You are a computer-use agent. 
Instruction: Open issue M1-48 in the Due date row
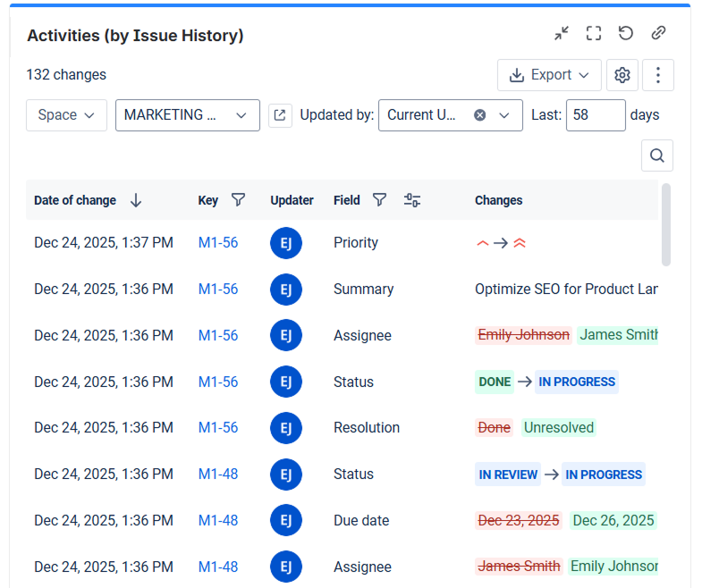click(218, 520)
